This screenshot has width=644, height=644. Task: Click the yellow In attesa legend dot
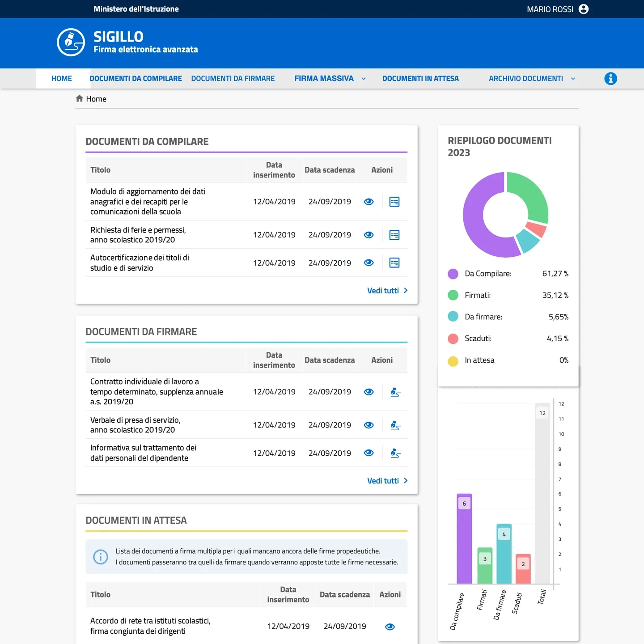453,360
